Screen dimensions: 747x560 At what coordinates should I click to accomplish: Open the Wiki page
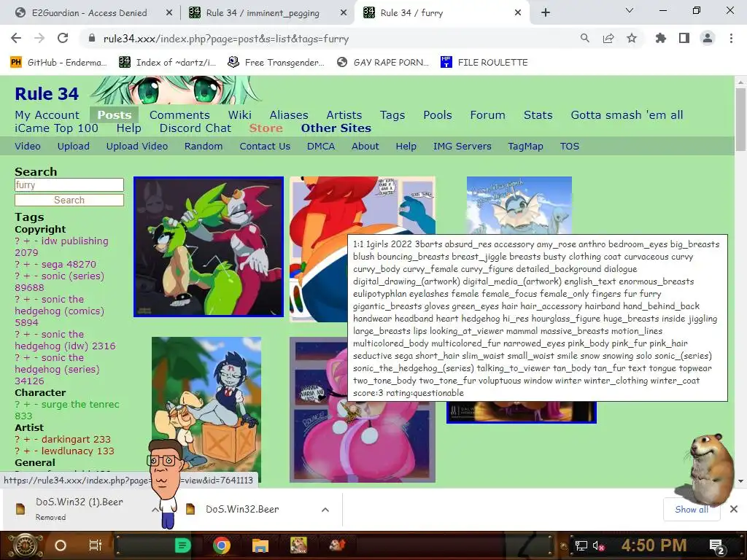[239, 114]
